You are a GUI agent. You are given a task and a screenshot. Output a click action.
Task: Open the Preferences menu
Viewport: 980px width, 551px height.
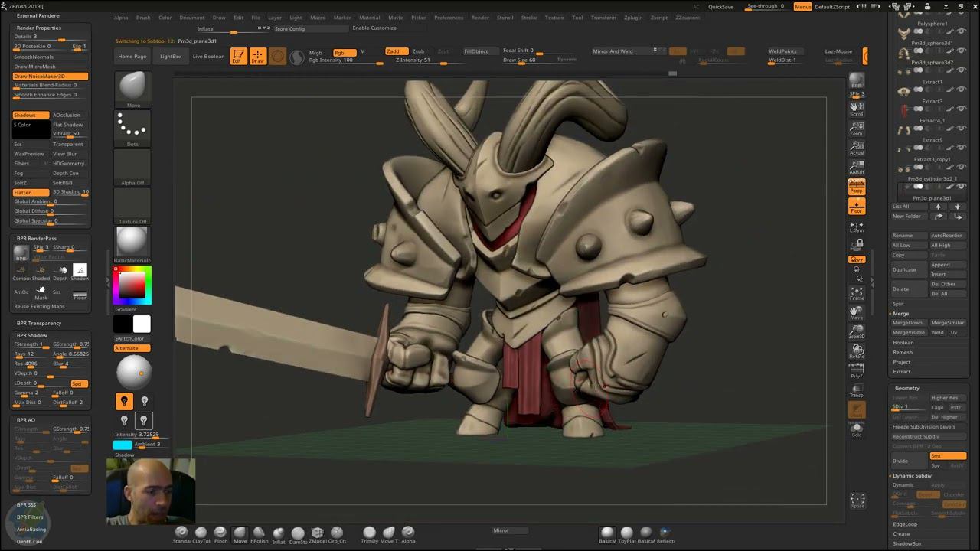pyautogui.click(x=449, y=18)
